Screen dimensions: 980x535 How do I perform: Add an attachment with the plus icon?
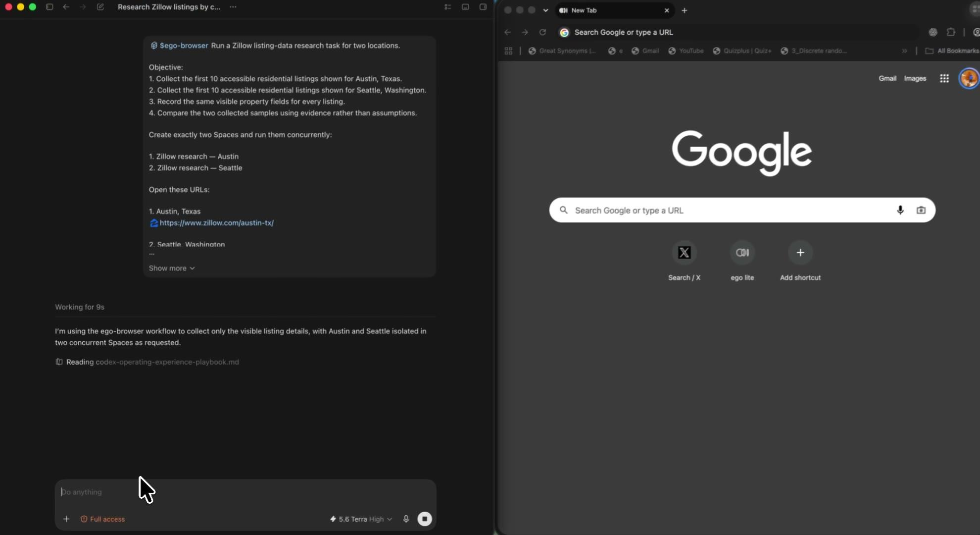pyautogui.click(x=66, y=519)
